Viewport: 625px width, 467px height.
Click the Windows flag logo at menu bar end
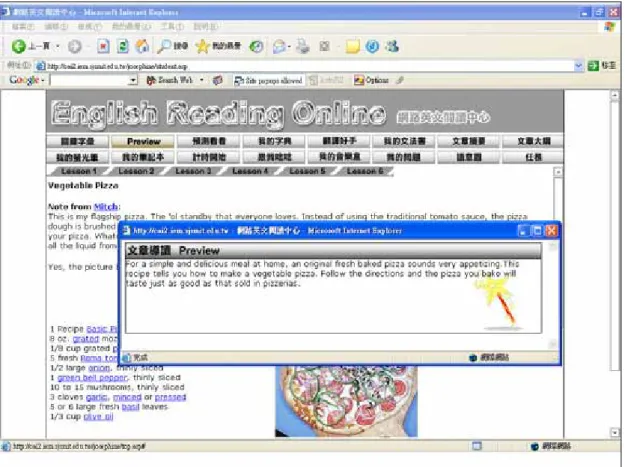pyautogui.click(x=609, y=27)
